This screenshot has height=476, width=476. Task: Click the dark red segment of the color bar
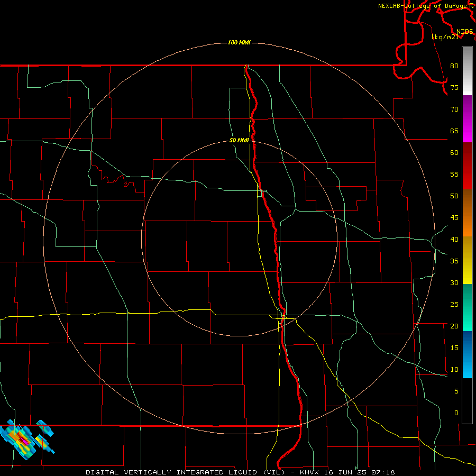(x=467, y=166)
